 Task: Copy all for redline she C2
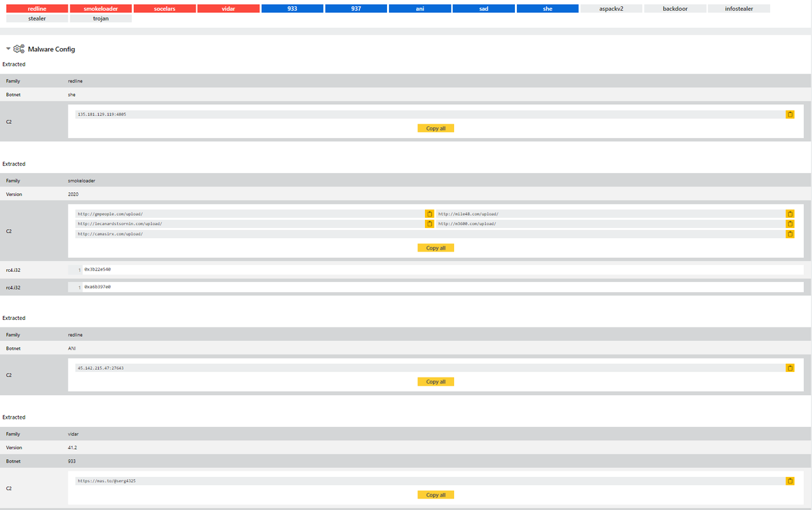tap(436, 128)
